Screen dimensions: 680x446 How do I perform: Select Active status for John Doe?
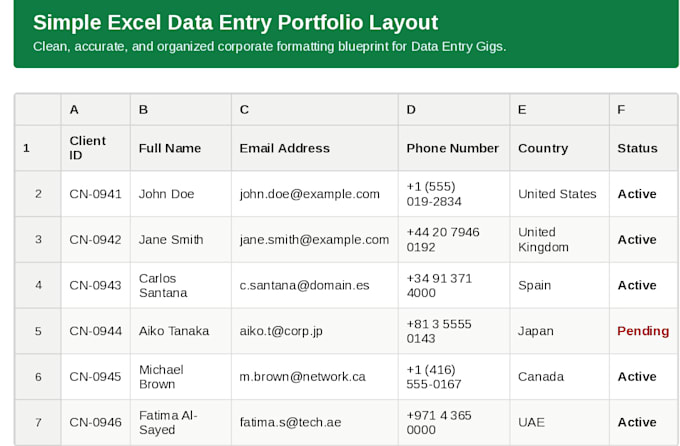pos(644,193)
